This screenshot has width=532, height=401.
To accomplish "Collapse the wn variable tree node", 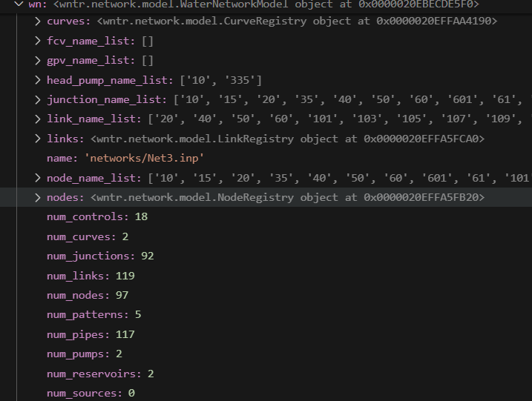I will [19, 4].
